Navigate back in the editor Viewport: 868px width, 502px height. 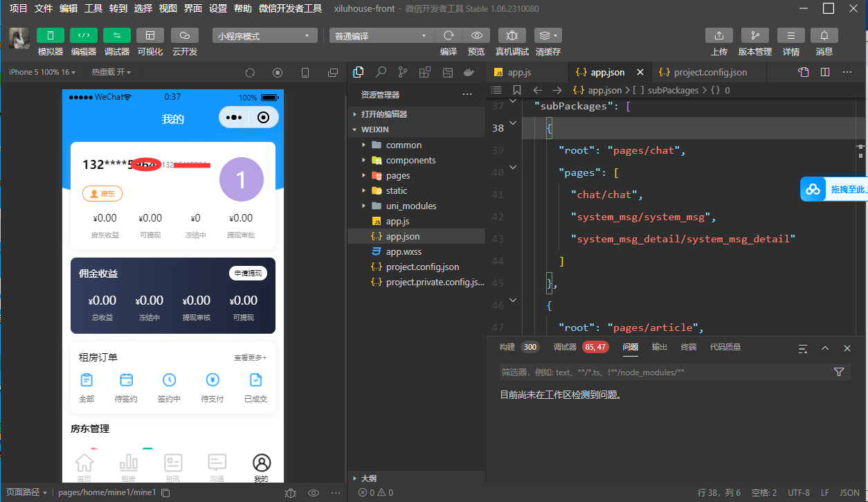(537, 90)
